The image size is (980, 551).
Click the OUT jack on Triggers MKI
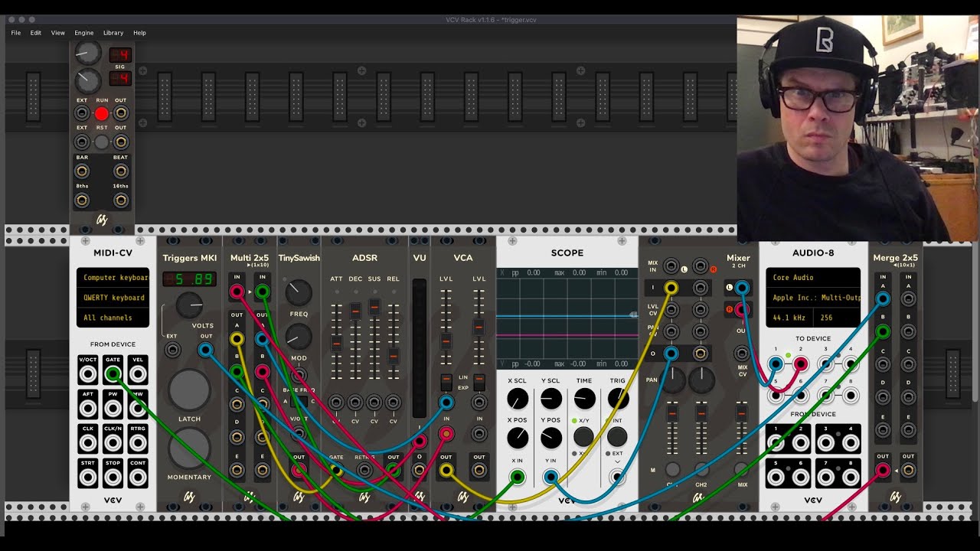(x=205, y=350)
